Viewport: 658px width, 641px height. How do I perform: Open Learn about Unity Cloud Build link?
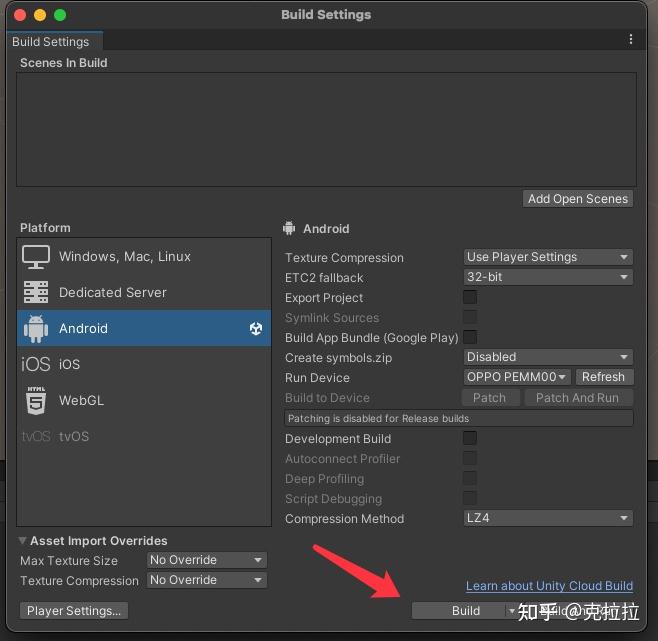point(549,586)
